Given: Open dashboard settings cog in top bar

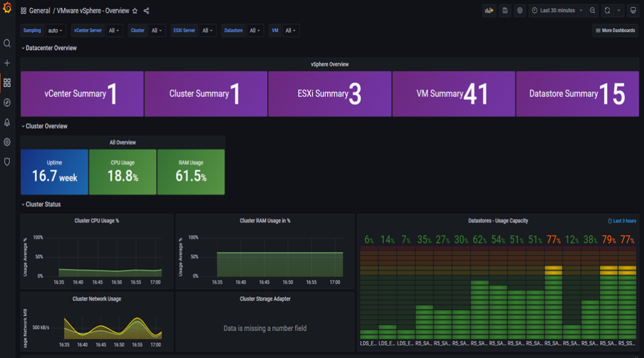Looking at the screenshot, I should point(519,11).
